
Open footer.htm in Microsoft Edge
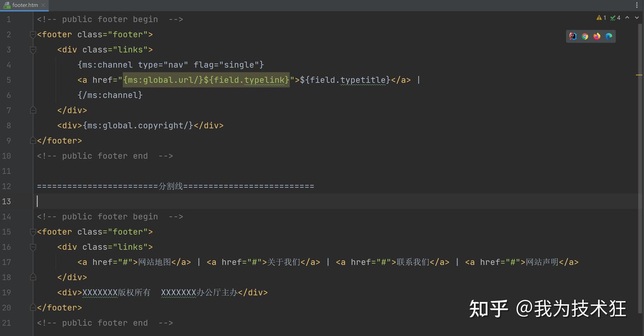(608, 36)
